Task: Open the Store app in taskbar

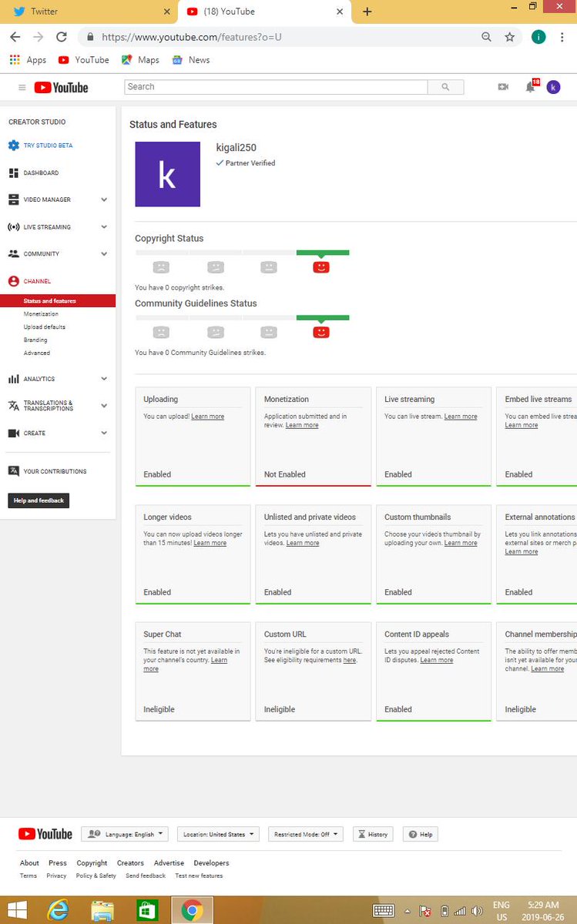Action: pos(146,911)
